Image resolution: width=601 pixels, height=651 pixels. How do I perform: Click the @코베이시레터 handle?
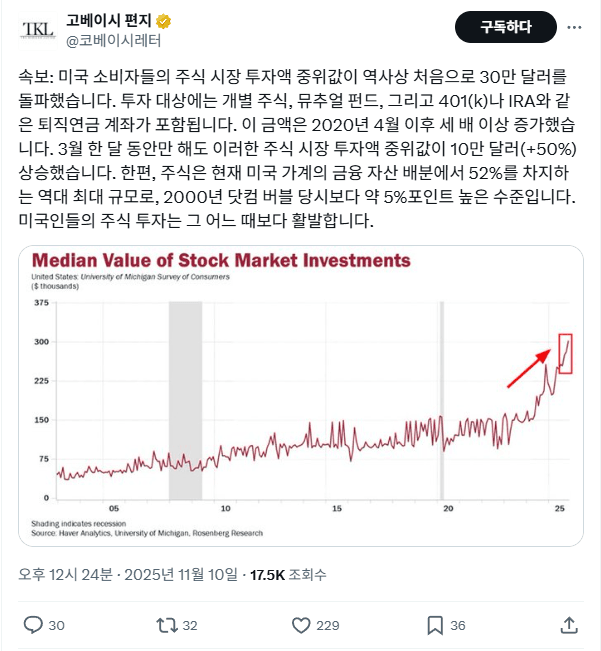[x=113, y=41]
